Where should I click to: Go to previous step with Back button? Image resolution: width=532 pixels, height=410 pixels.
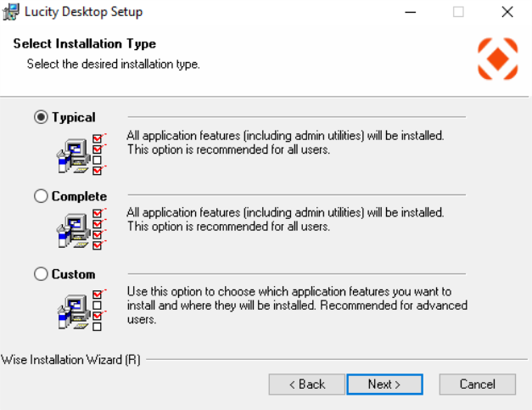(x=306, y=385)
